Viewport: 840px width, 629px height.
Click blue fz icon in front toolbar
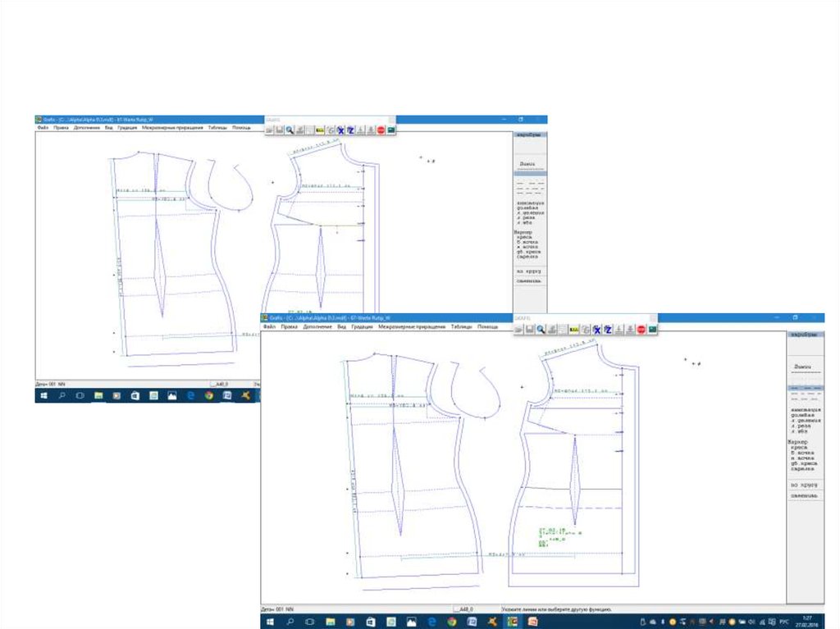click(x=608, y=330)
